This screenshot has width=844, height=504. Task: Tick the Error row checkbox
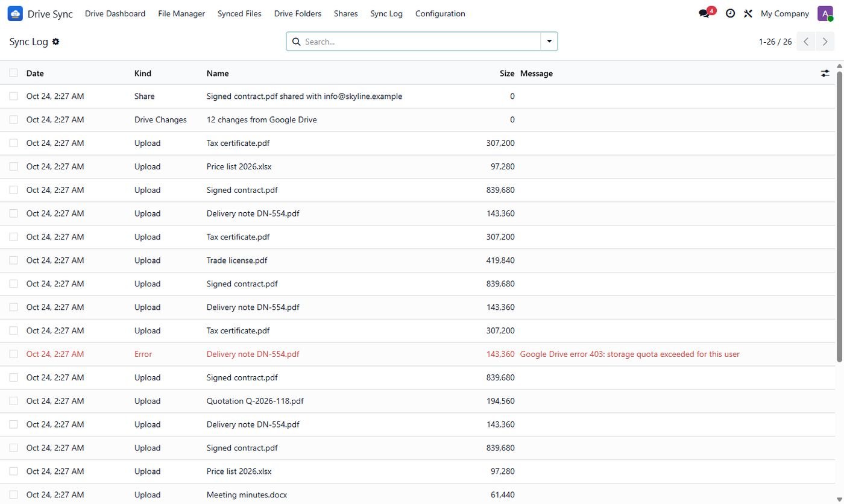pos(13,354)
